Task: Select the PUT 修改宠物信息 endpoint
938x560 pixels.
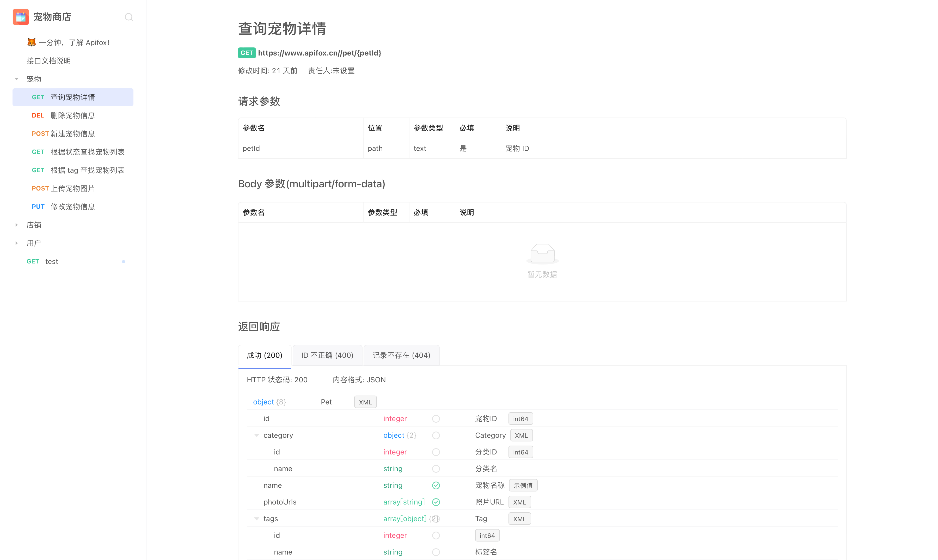Action: (72, 207)
